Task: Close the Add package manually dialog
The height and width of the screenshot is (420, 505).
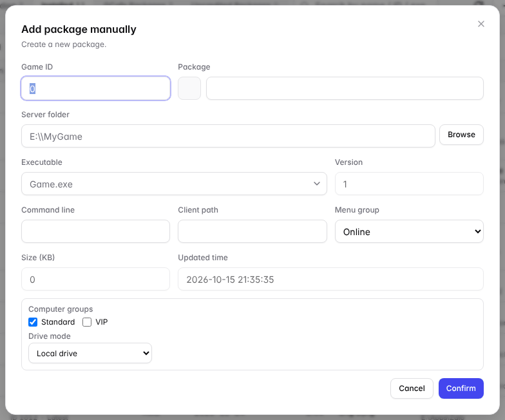Action: [481, 24]
